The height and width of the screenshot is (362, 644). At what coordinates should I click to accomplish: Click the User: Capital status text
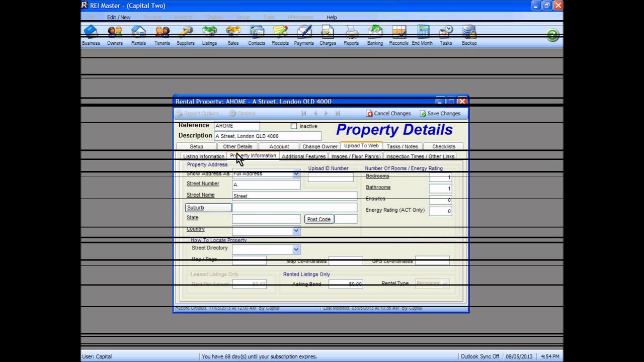(97, 356)
